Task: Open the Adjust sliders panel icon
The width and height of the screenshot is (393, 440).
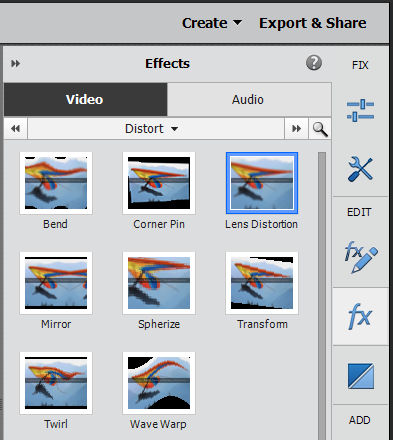Action: pos(360,110)
